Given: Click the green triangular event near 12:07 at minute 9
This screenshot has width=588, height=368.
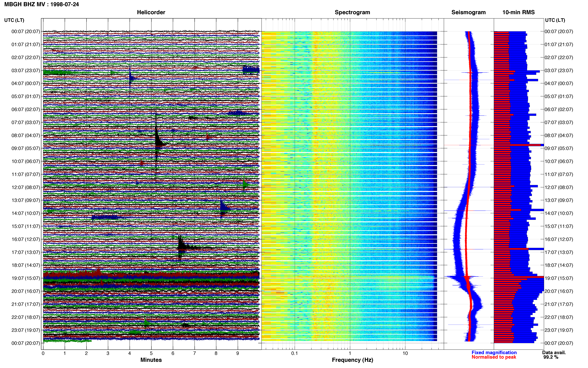Looking at the screenshot, I should coord(245,185).
